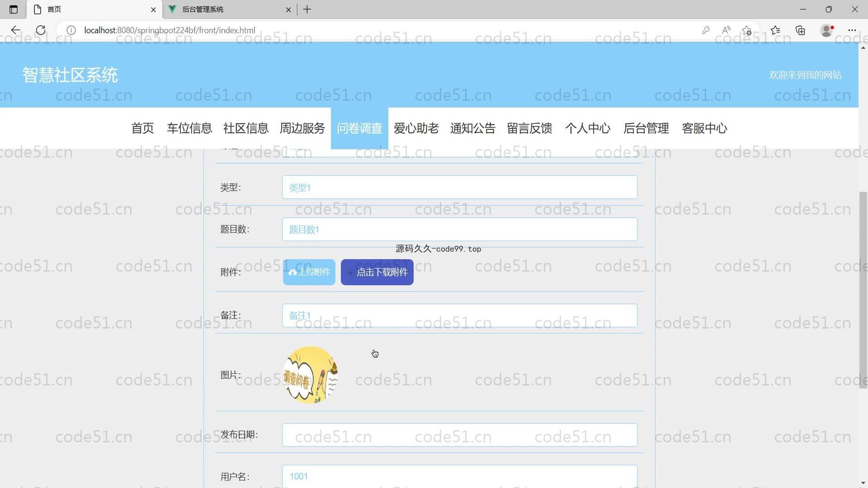The image size is (868, 488).
Task: Open a new browser tab
Action: 307,9
